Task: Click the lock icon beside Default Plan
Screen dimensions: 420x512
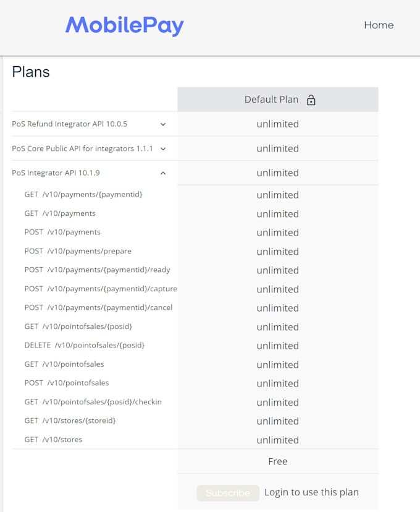Action: (x=311, y=100)
